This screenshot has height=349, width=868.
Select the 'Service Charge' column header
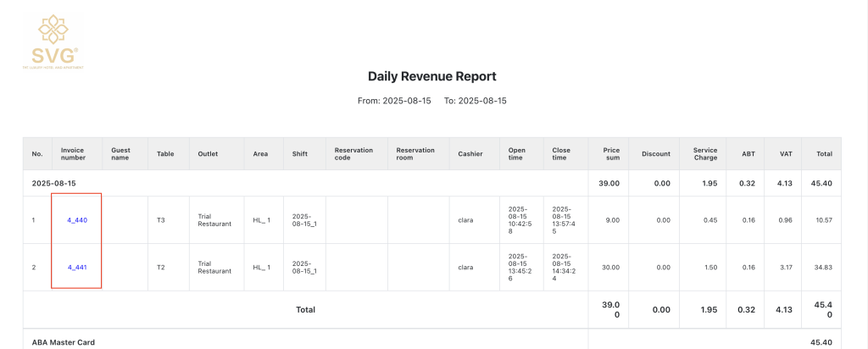click(x=705, y=153)
